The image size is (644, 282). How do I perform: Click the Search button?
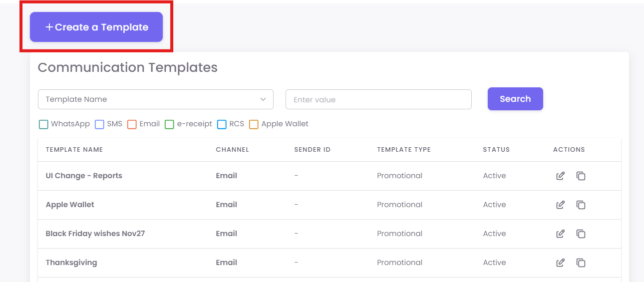515,99
